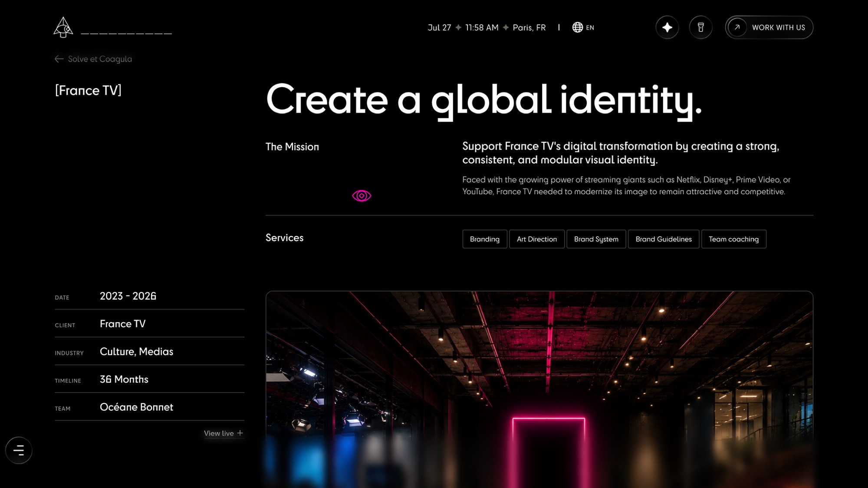
Task: Click the plus icon next to View live
Action: click(240, 433)
